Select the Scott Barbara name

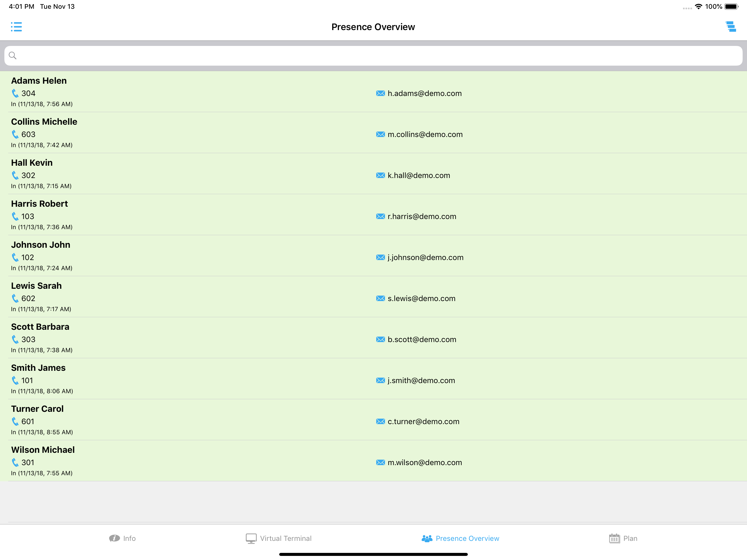40,327
